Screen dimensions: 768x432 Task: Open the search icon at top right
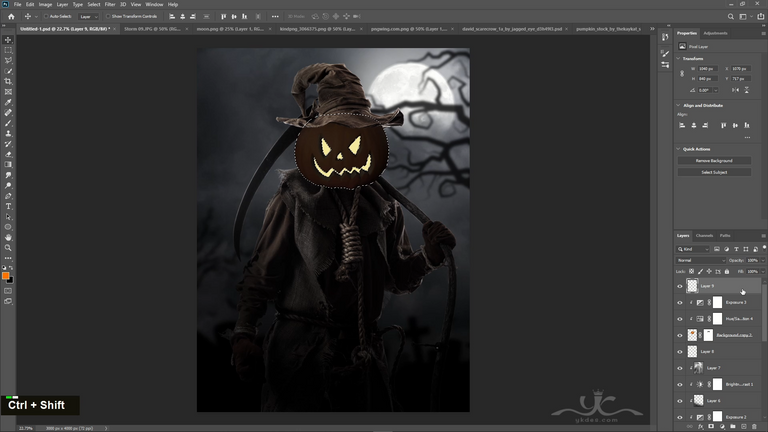730,16
